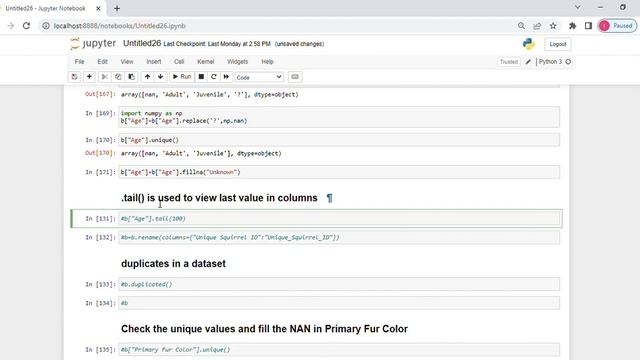The width and height of the screenshot is (640, 360).
Task: Open the Kernel menu
Action: 206,62
